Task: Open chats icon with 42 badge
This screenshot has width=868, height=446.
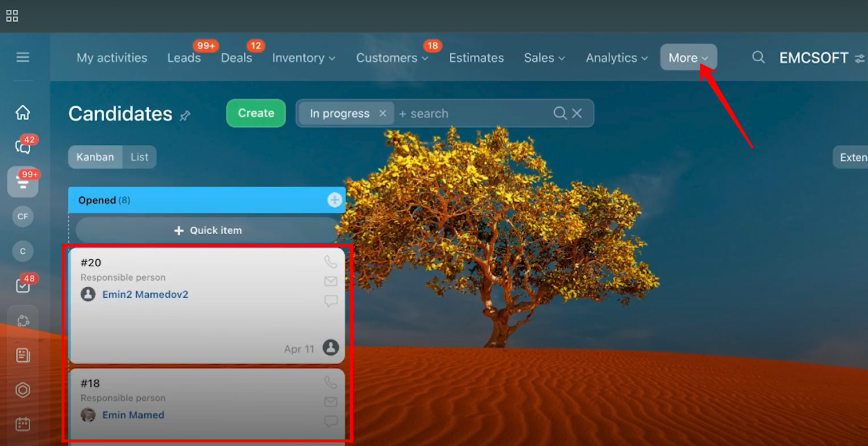Action: (x=23, y=147)
